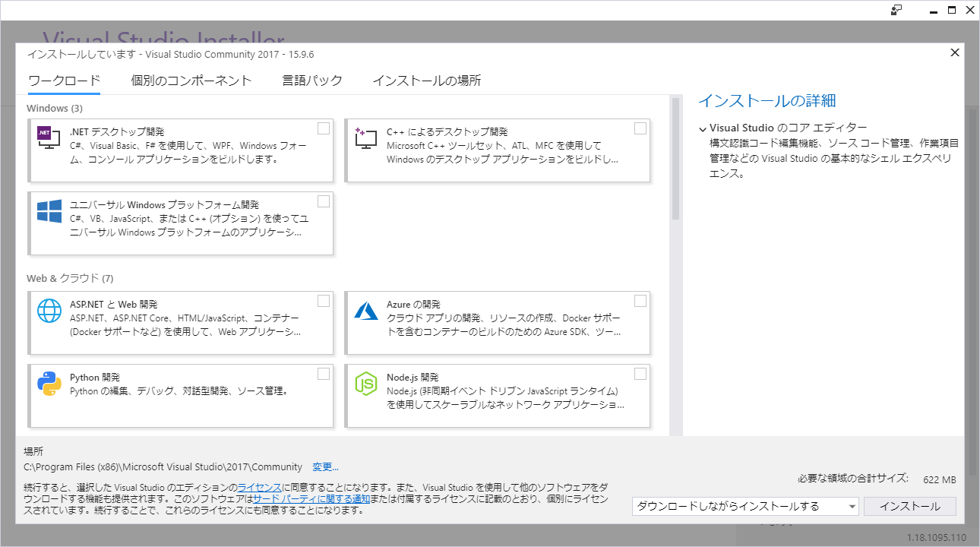Click インストールの詳細 heading

(767, 101)
